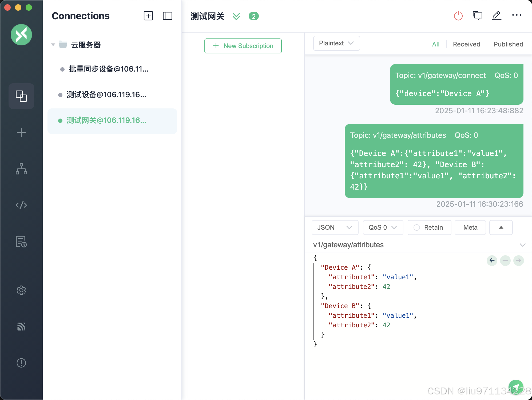The width and height of the screenshot is (532, 400).
Task: Open the Plaintext format dropdown
Action: click(x=336, y=43)
